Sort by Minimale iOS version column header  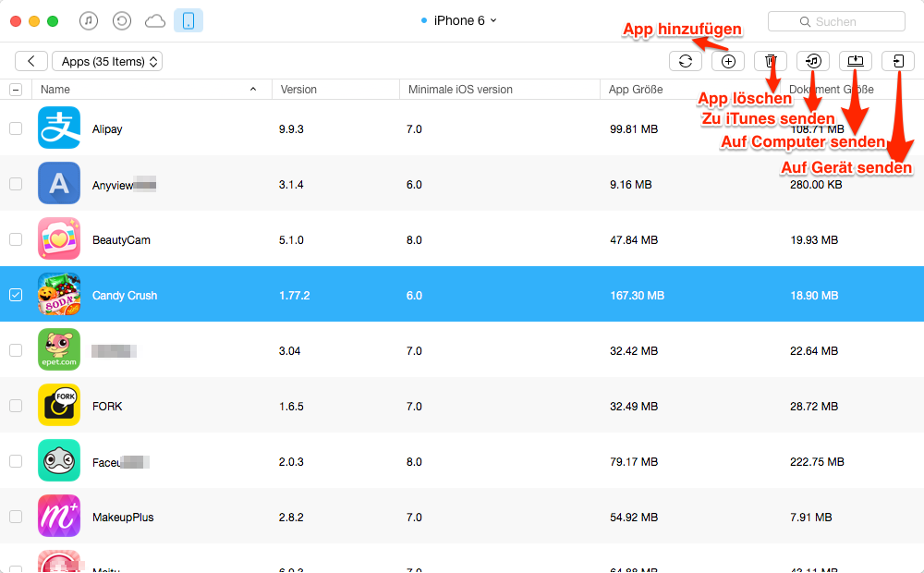coord(500,90)
